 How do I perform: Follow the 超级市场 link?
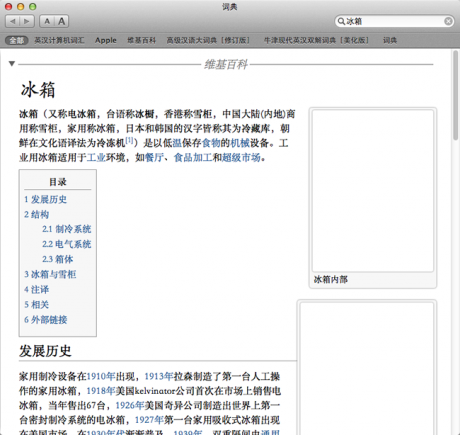tap(241, 157)
